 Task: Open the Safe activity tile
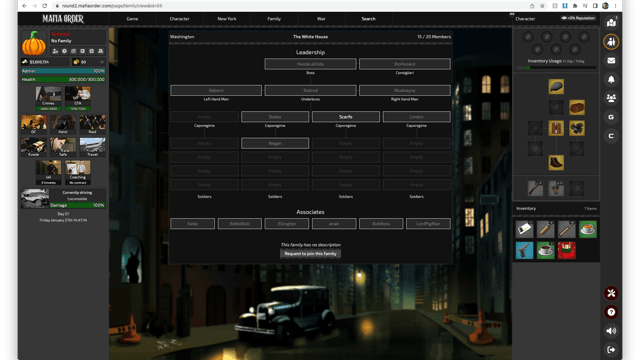click(63, 147)
